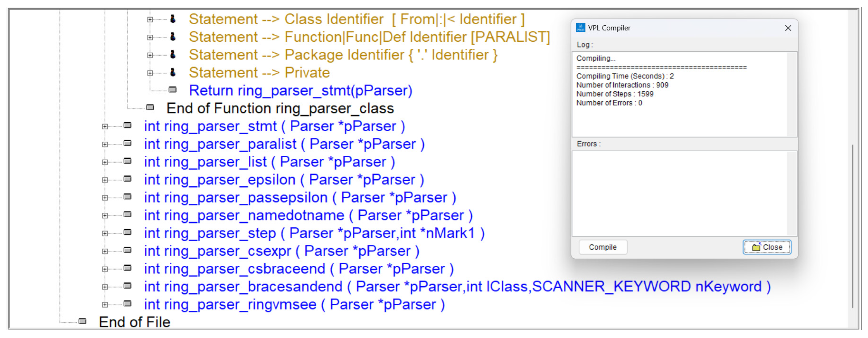Click inside the Errors list box
This screenshot has width=868, height=338.
tap(679, 194)
